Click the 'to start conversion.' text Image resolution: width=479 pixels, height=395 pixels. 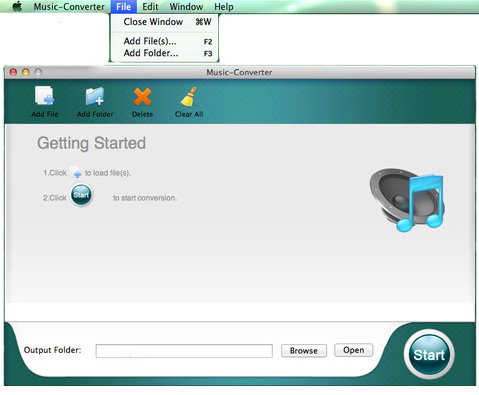[x=145, y=198]
